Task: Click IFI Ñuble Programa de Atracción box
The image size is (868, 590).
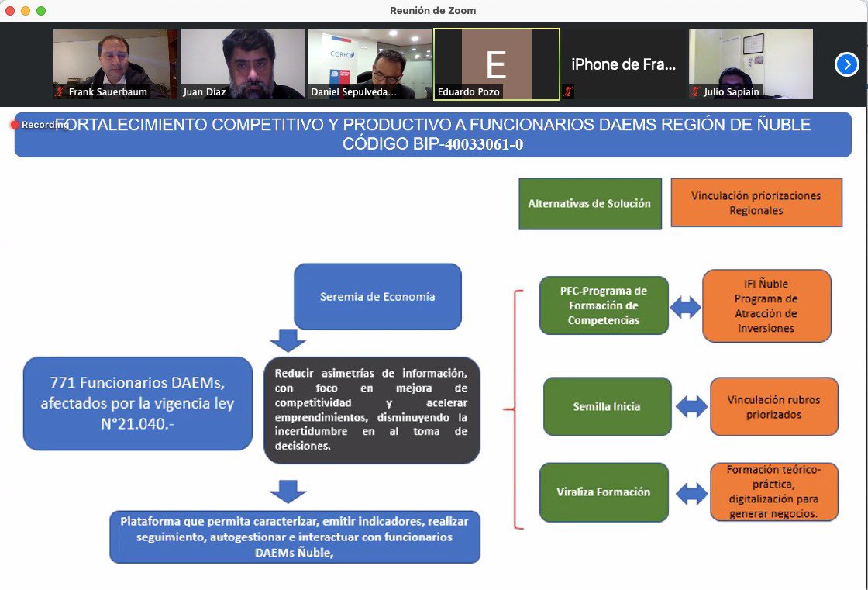Action: (766, 305)
